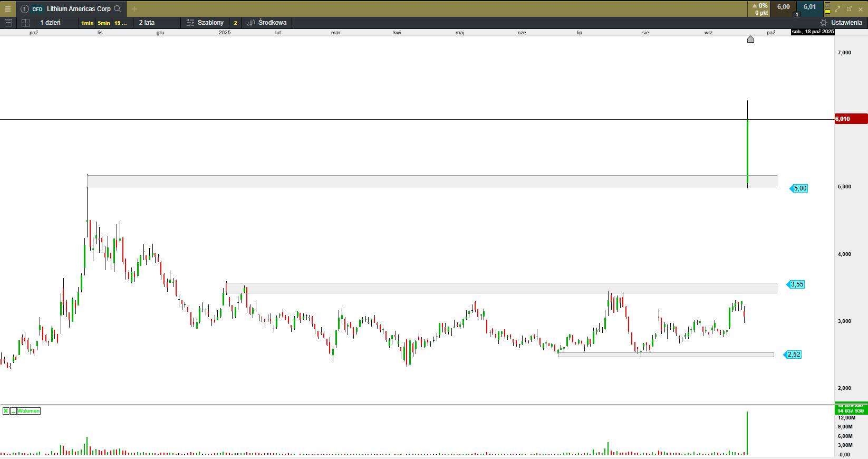Image resolution: width=868 pixels, height=459 pixels.
Task: Minimize the Wolumen indicator panel
Action: (13, 411)
